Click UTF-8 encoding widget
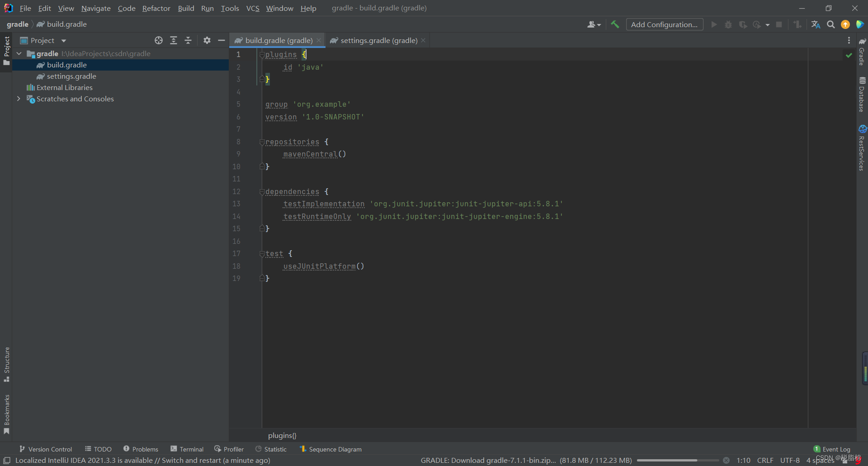The image size is (868, 466). [790, 460]
